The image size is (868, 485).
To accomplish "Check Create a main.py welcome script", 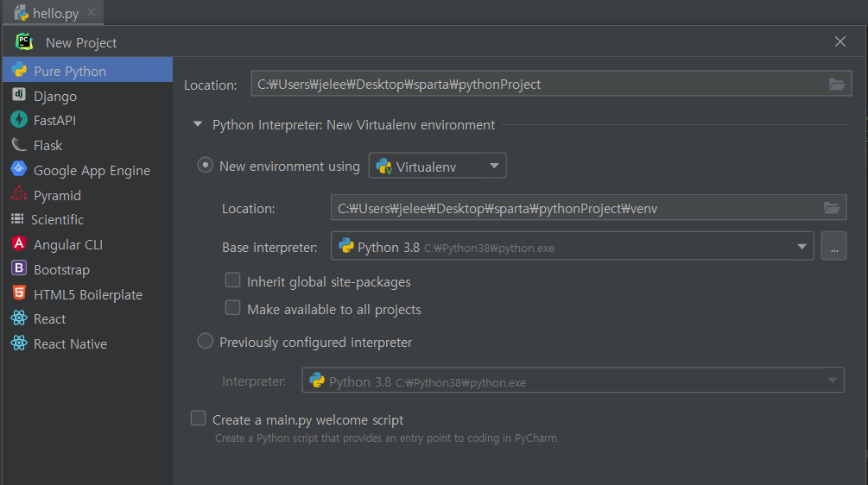I will 198,418.
